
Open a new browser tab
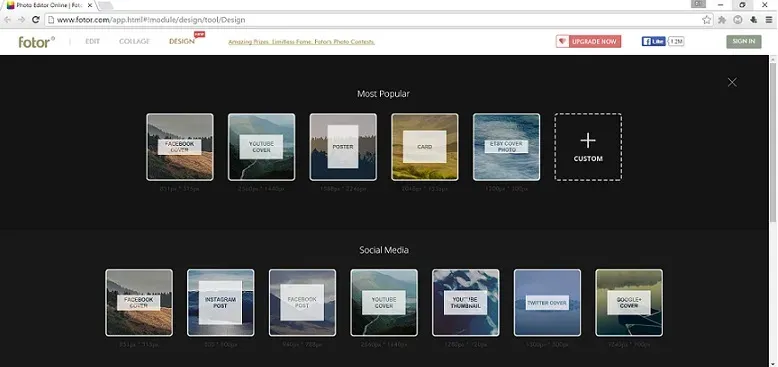tap(105, 5)
